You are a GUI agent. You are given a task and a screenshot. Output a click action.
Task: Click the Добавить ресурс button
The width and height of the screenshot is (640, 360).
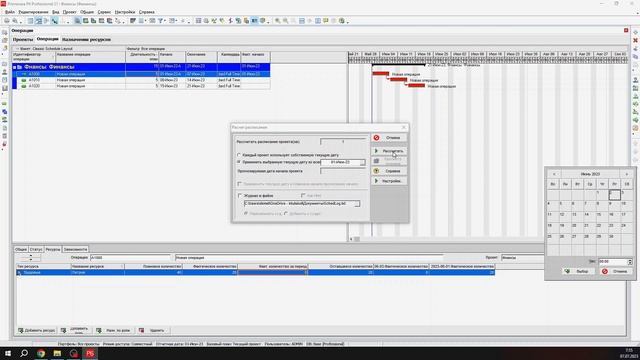36,330
